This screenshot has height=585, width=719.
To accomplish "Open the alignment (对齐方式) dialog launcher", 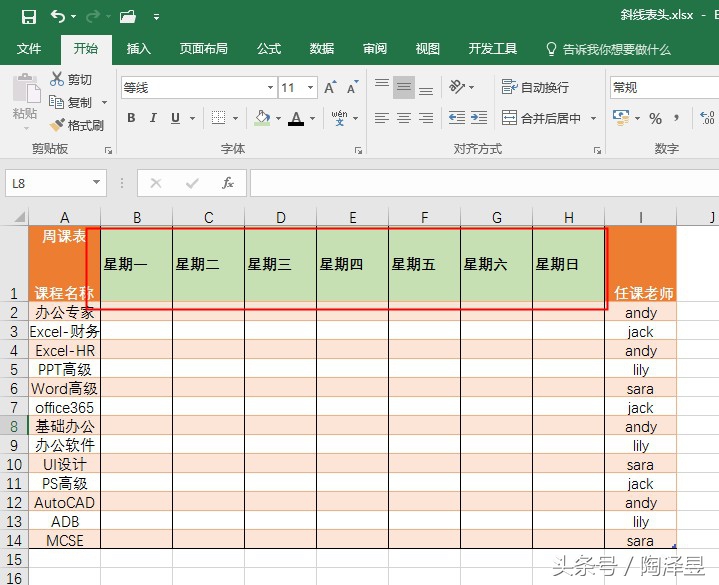I will tap(597, 150).
